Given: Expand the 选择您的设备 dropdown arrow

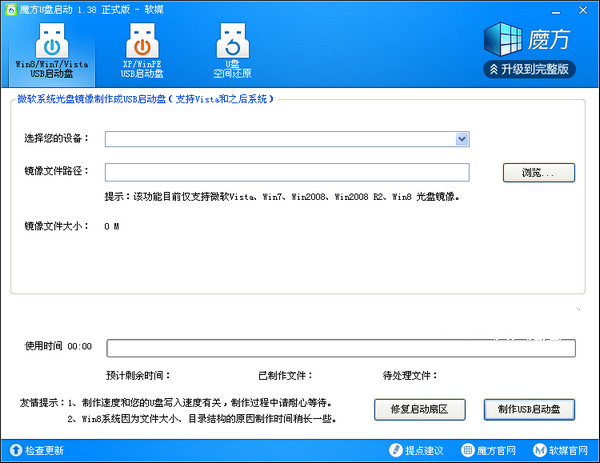Looking at the screenshot, I should [462, 139].
